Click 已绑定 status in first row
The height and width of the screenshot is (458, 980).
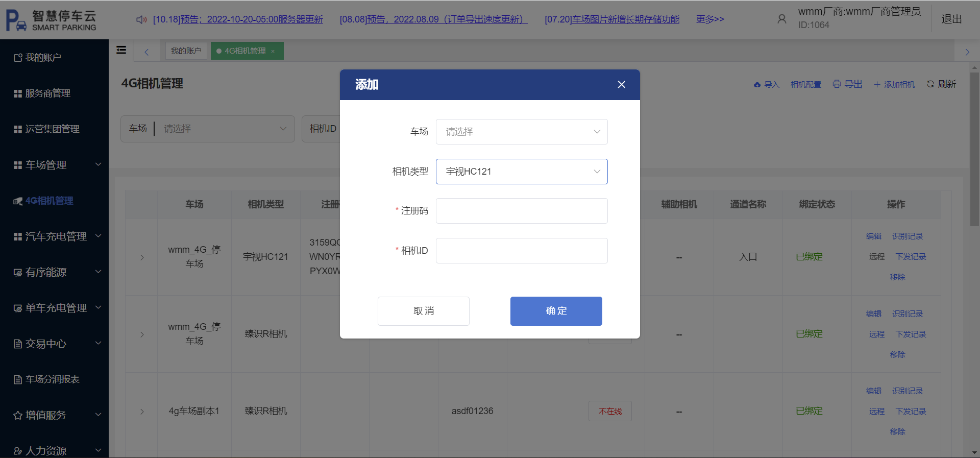[809, 256]
